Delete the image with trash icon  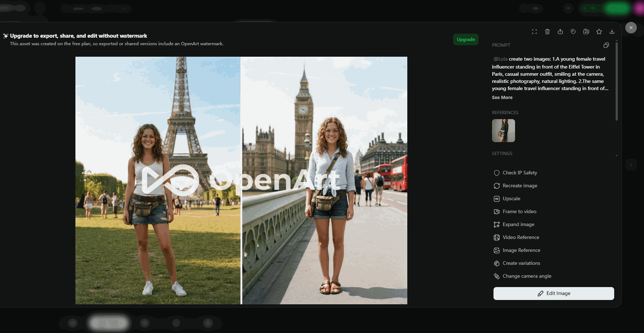click(x=547, y=32)
